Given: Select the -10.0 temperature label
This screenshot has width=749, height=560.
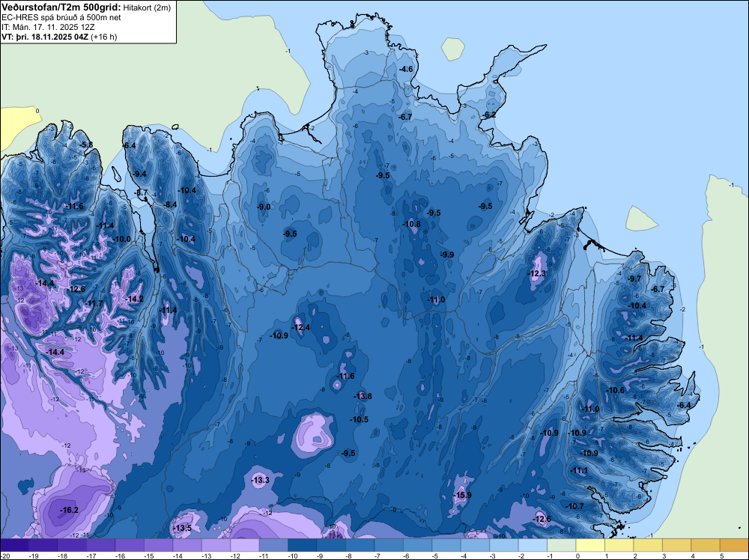Looking at the screenshot, I should [121, 239].
